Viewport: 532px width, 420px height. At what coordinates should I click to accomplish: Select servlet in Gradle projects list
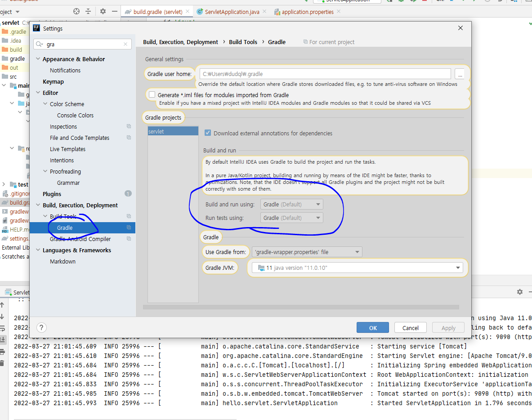[173, 131]
